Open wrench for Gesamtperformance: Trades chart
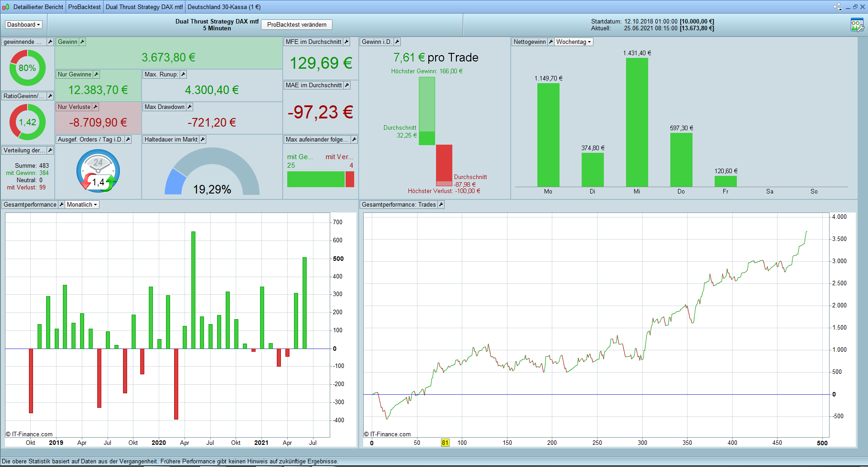 [441, 205]
